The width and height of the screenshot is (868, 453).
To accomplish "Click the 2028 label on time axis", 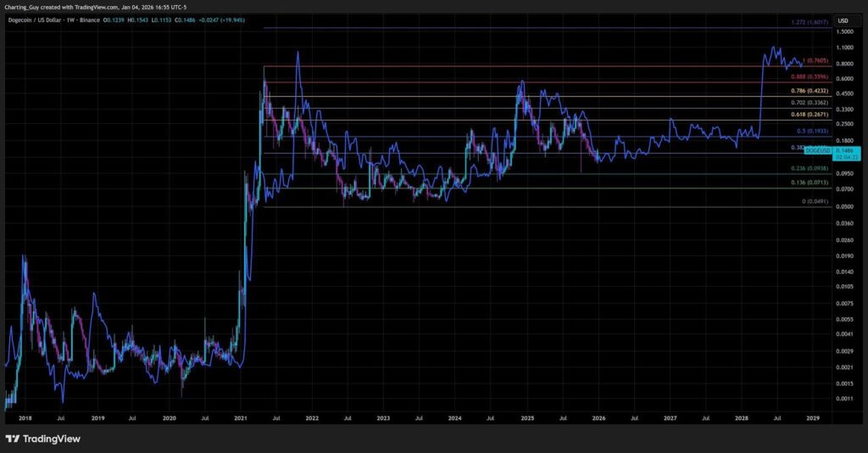I will (x=742, y=418).
